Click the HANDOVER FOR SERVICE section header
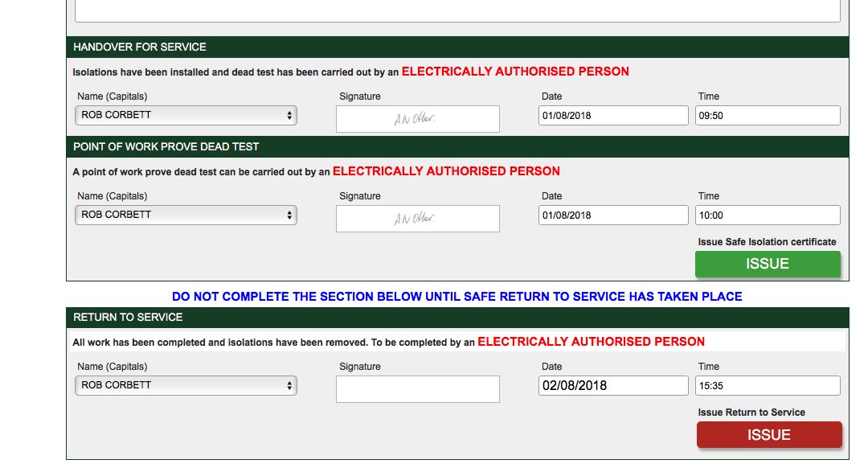This screenshot has width=868, height=468. 141,47
